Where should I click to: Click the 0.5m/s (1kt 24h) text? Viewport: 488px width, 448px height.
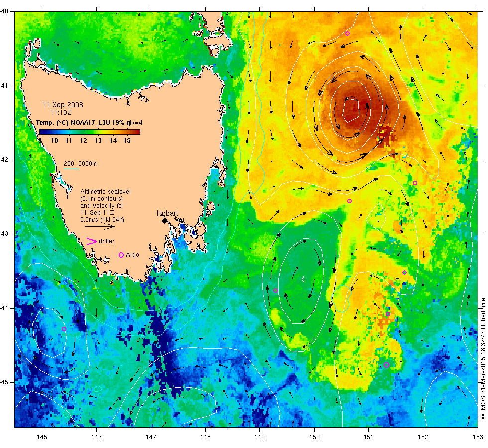pos(103,220)
